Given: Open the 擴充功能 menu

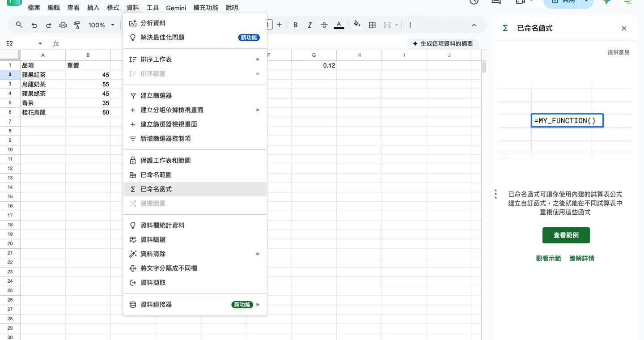Looking at the screenshot, I should coord(206,8).
